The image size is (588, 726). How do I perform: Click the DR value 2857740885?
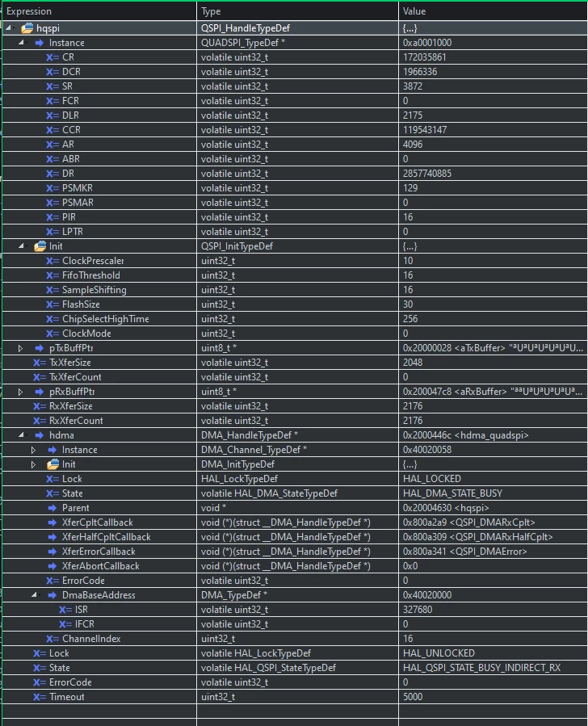pyautogui.click(x=427, y=173)
